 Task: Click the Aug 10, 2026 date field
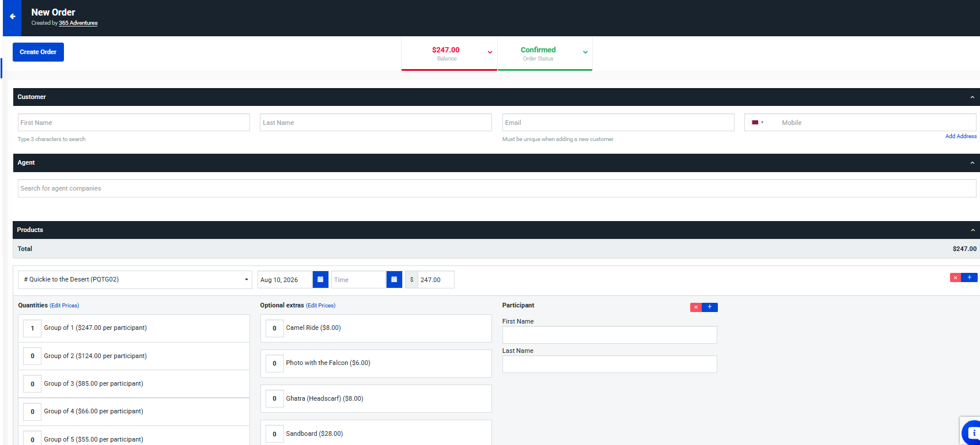(285, 280)
